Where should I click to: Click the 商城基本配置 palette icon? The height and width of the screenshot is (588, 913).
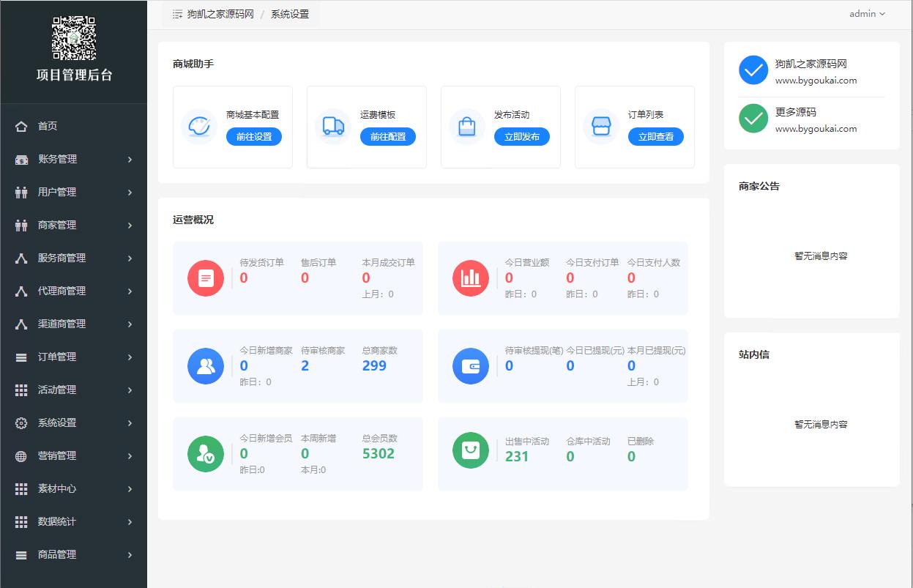(x=199, y=127)
